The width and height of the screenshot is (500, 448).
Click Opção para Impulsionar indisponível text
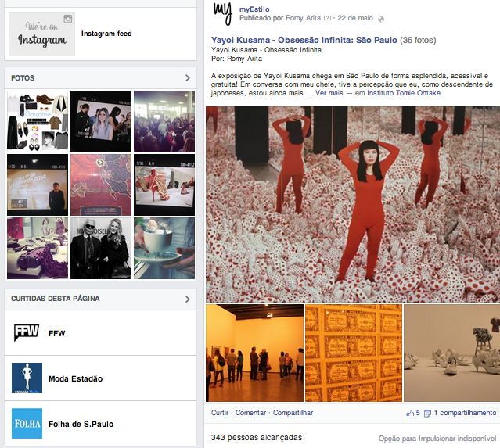(437, 439)
